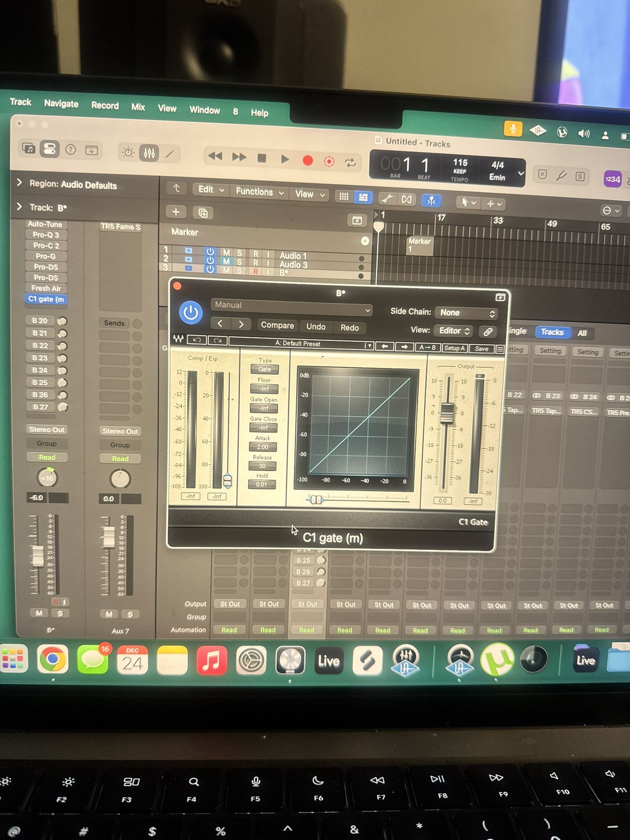Viewport: 630px width, 840px height.
Task: Click the Compare button
Action: tap(277, 325)
